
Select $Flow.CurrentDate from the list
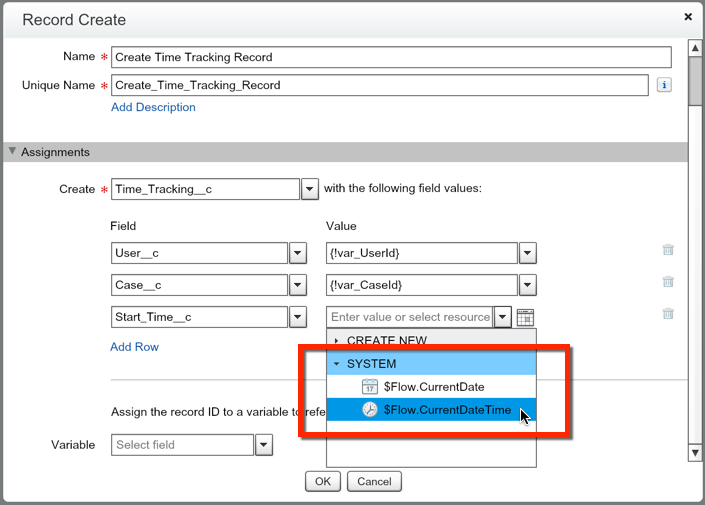433,387
